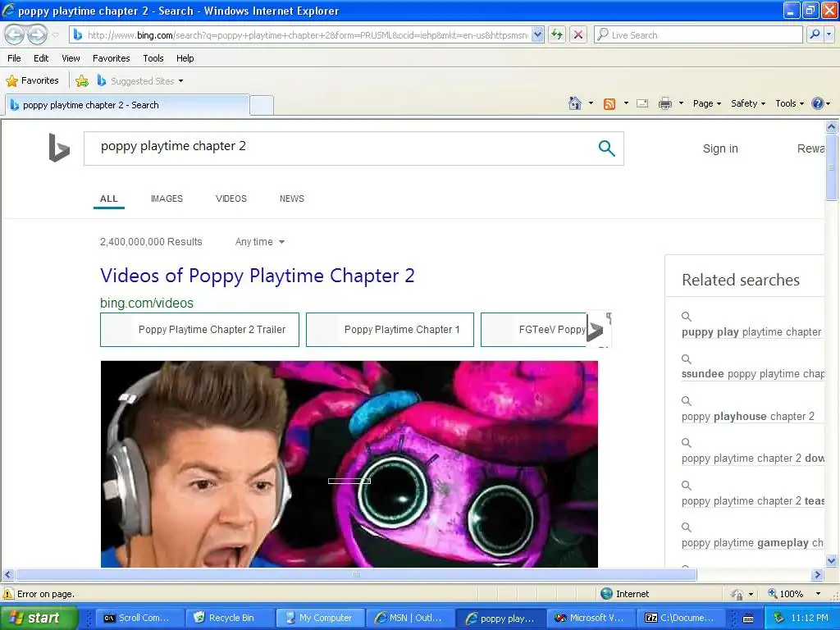Viewport: 840px width, 630px height.
Task: Click the Read Mail icon
Action: 642,103
